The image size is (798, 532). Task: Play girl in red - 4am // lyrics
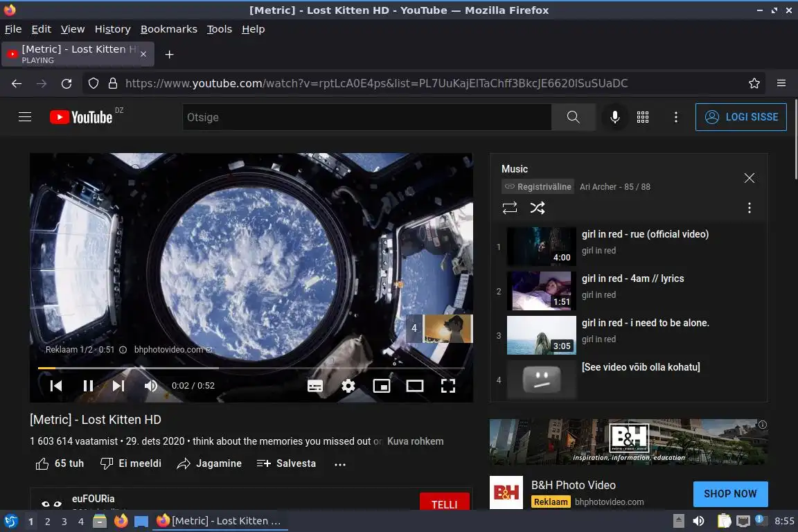coord(628,291)
